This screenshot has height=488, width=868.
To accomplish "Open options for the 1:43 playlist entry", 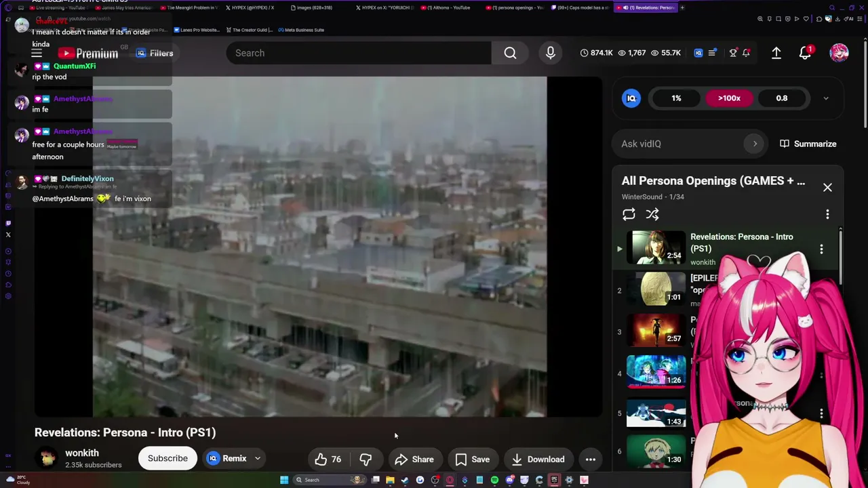I will pyautogui.click(x=821, y=413).
